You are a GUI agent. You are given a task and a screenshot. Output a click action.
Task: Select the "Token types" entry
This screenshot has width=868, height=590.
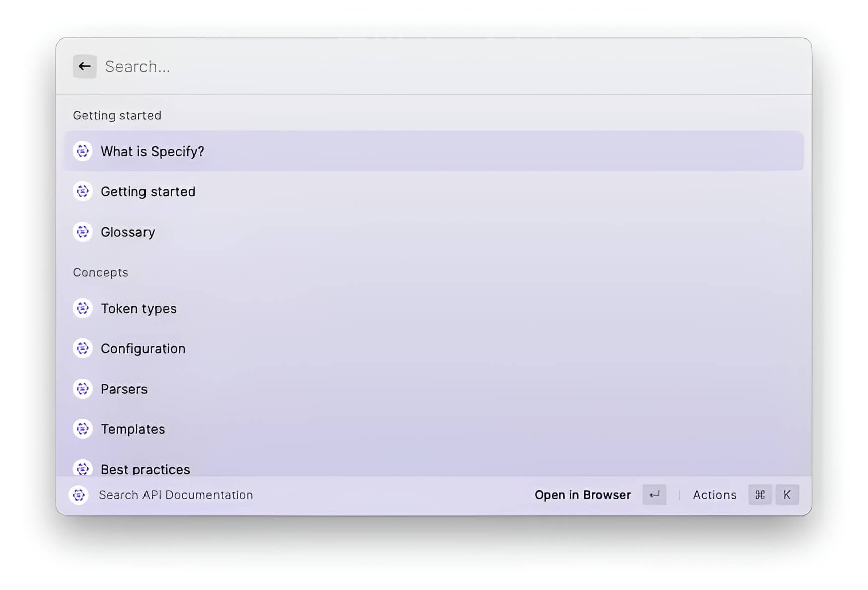pos(433,308)
